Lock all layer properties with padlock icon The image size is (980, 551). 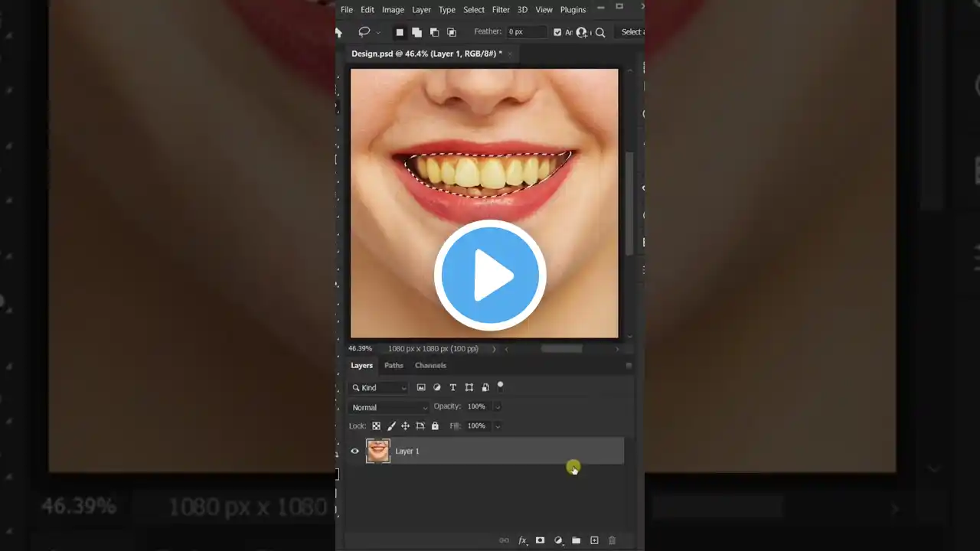(x=435, y=425)
